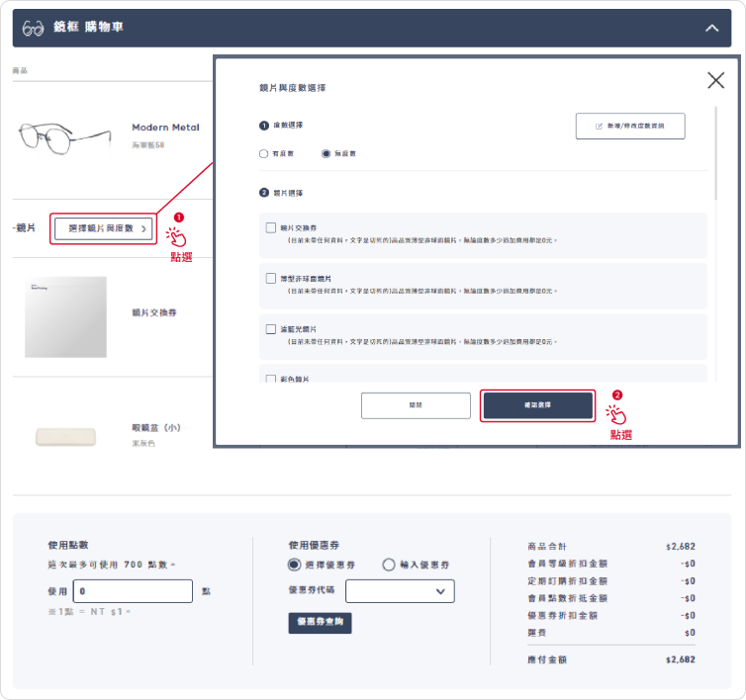This screenshot has width=746, height=700.
Task: Collapse the 鏡框 購物車 section chevron
Action: (711, 28)
